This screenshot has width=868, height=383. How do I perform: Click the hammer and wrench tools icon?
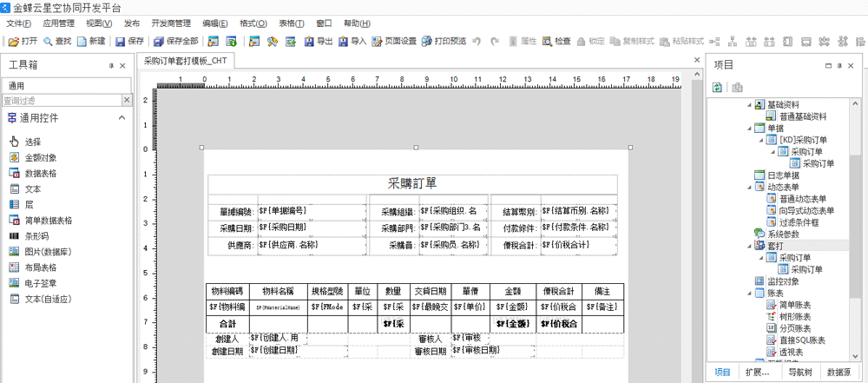[x=272, y=41]
